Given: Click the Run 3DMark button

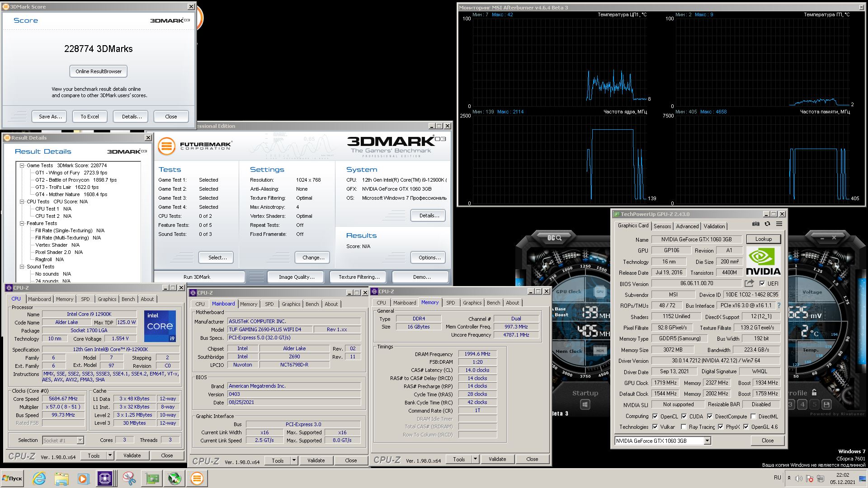Looking at the screenshot, I should click(x=197, y=277).
